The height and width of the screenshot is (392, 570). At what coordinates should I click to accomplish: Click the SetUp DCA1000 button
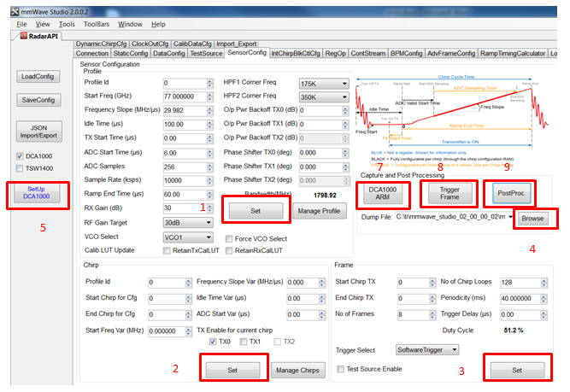[x=37, y=193]
